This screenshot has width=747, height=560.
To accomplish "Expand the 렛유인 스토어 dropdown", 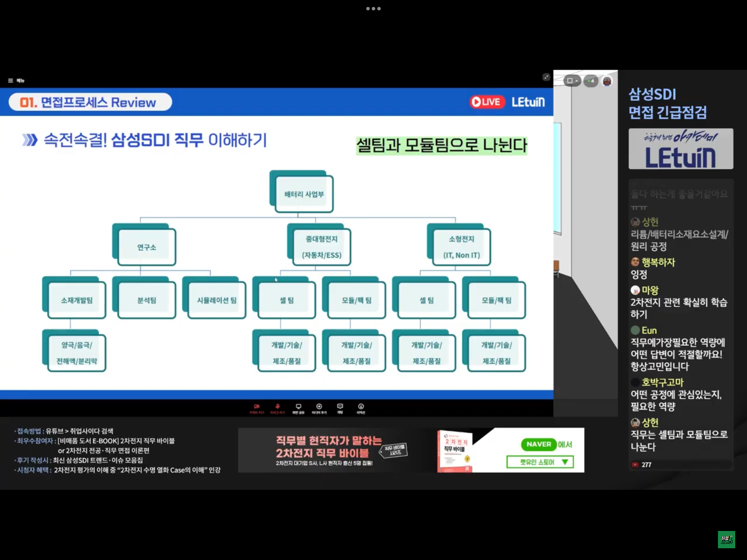I will click(x=540, y=462).
